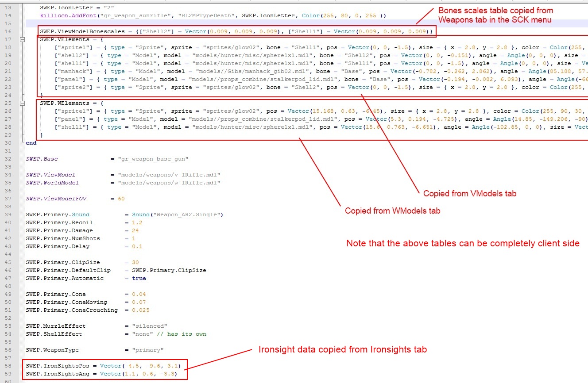Viewport: 588px width, 383px height.
Task: Click SWEP.MuzzleEffect on line 53
Action: pos(56,326)
